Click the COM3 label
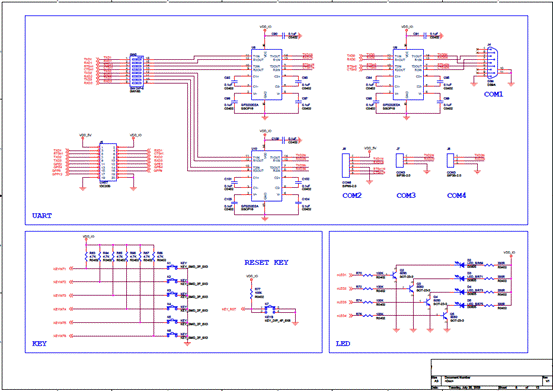 406,195
